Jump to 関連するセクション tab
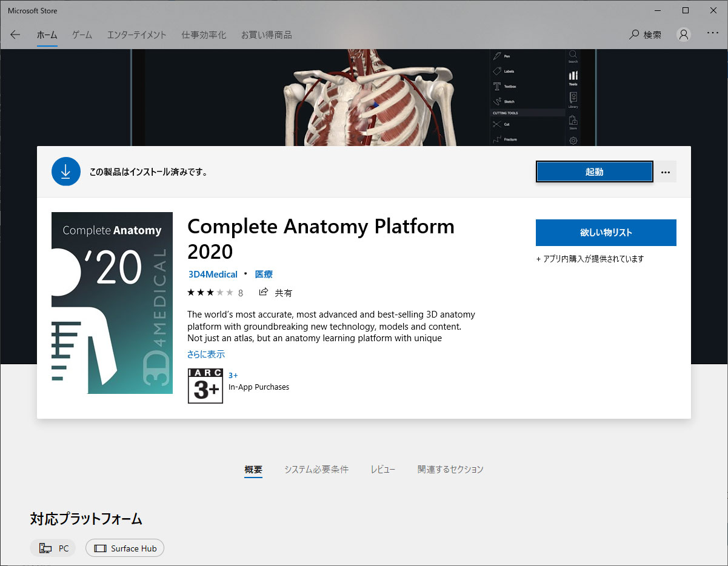This screenshot has width=728, height=566. [450, 469]
